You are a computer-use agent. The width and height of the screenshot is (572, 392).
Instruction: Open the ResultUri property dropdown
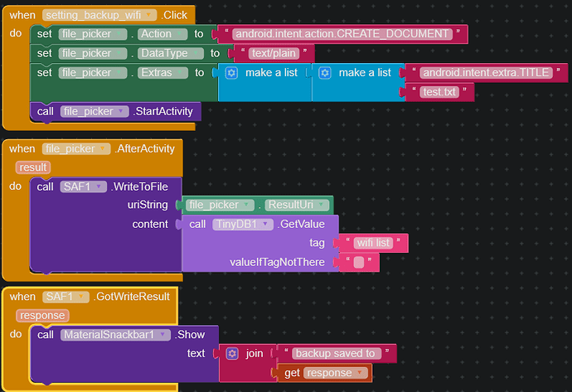322,205
